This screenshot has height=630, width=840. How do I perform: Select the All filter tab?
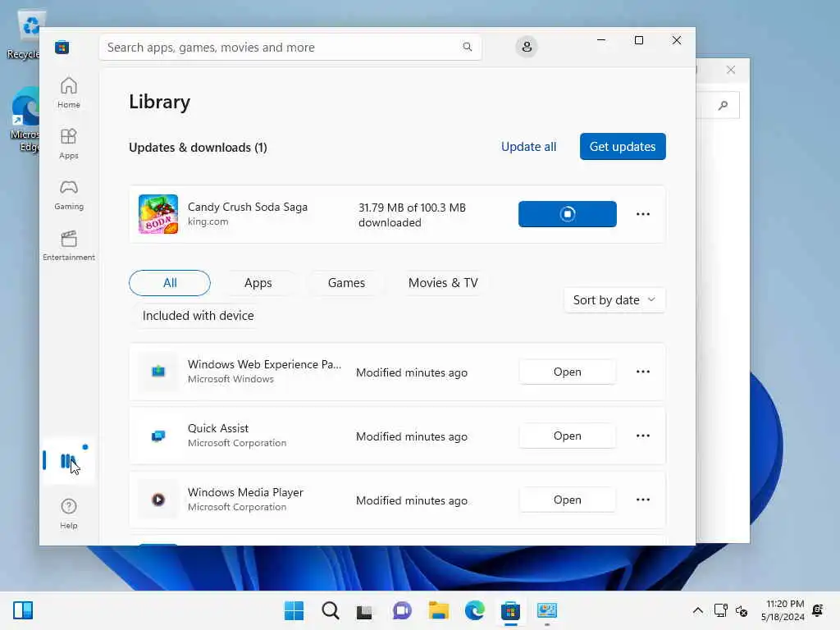[170, 283]
